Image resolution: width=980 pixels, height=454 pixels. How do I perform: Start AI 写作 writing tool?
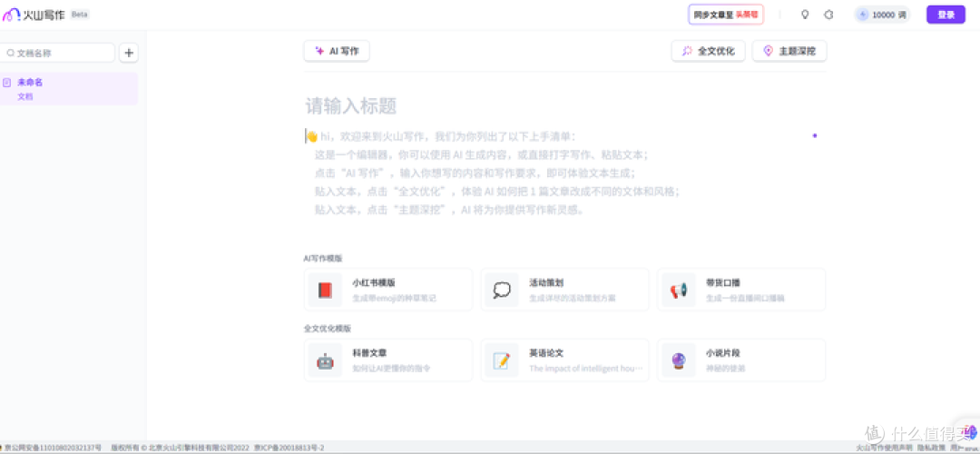(337, 51)
